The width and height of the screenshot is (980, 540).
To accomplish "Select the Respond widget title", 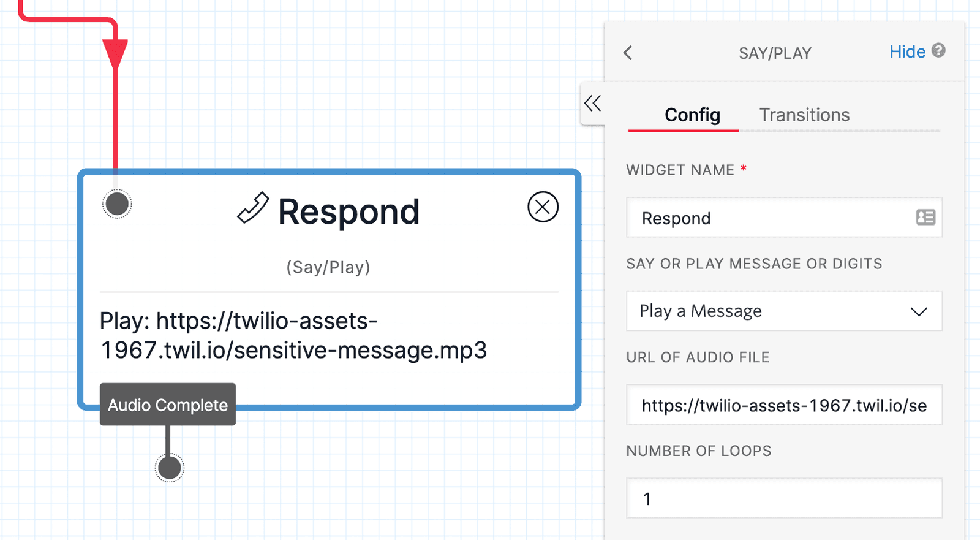I will [349, 212].
